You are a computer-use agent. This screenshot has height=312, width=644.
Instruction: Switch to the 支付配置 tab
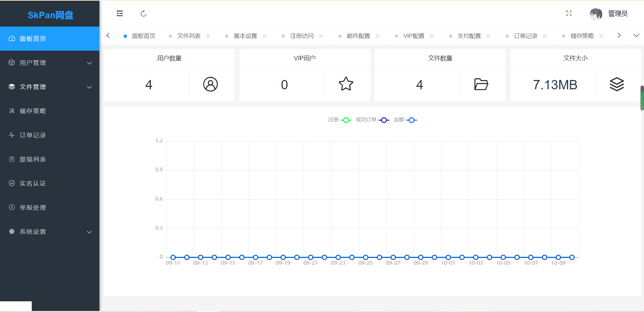coord(469,36)
